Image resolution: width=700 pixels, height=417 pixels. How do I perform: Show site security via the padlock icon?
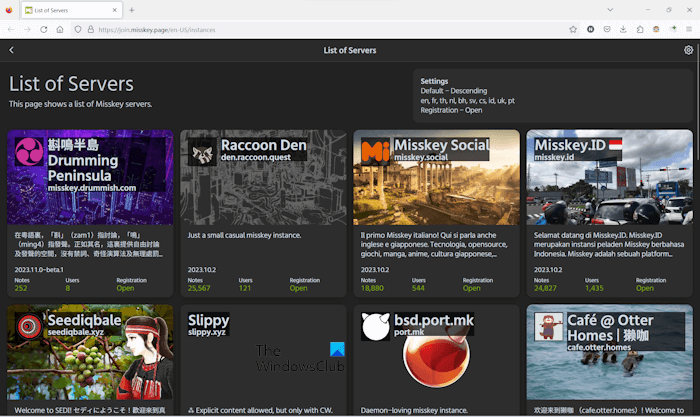[x=91, y=29]
